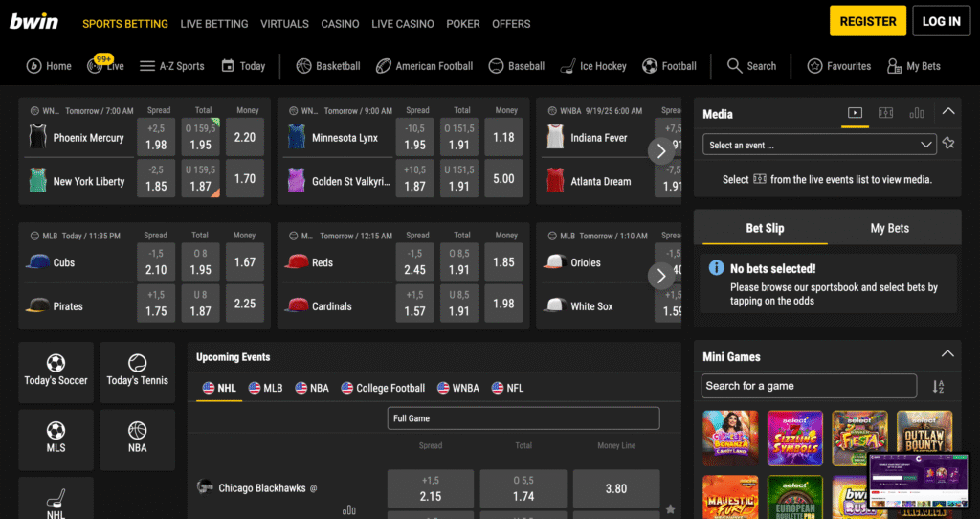Bet Reds spread -1,5 at 2.45
Viewport: 980px width, 519px height.
[414, 262]
